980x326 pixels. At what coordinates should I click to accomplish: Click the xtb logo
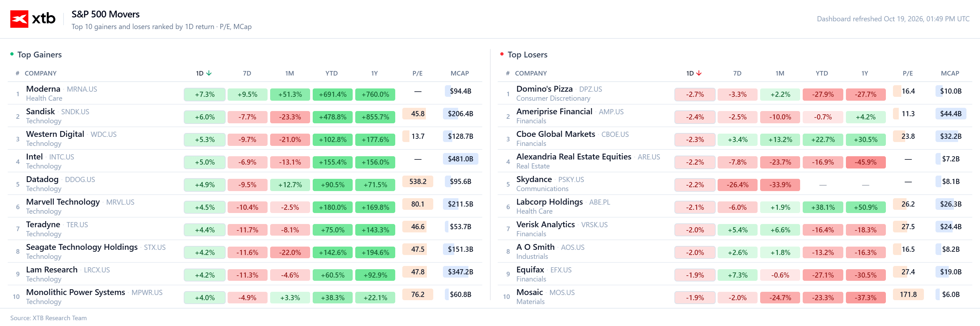pyautogui.click(x=33, y=19)
